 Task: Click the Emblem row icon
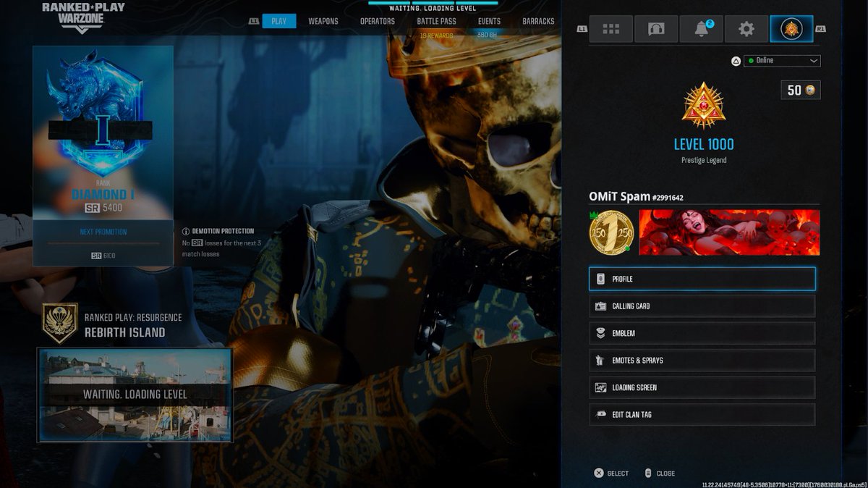(x=600, y=333)
